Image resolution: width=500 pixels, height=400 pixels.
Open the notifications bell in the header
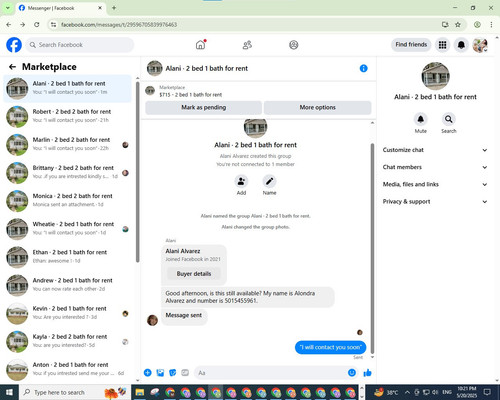click(x=461, y=45)
